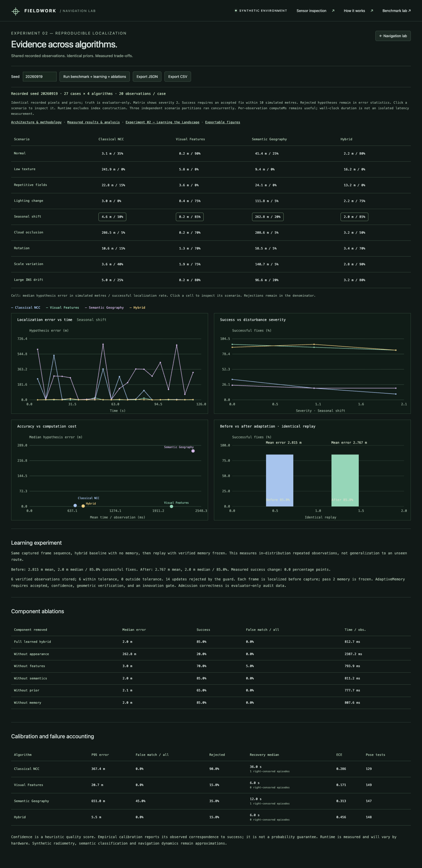Jump to the Exportable figures link

[x=223, y=122]
